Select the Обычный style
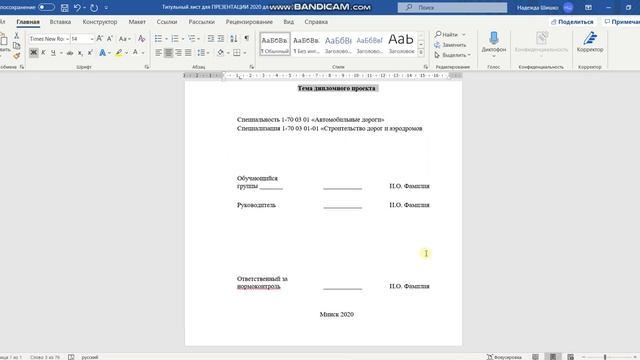The image size is (640, 360). pos(275,44)
